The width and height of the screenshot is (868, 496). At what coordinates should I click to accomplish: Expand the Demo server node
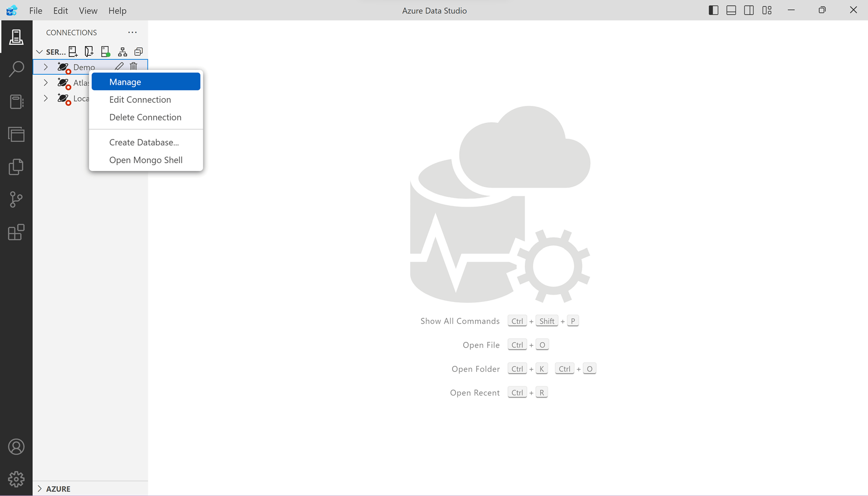[x=46, y=67]
